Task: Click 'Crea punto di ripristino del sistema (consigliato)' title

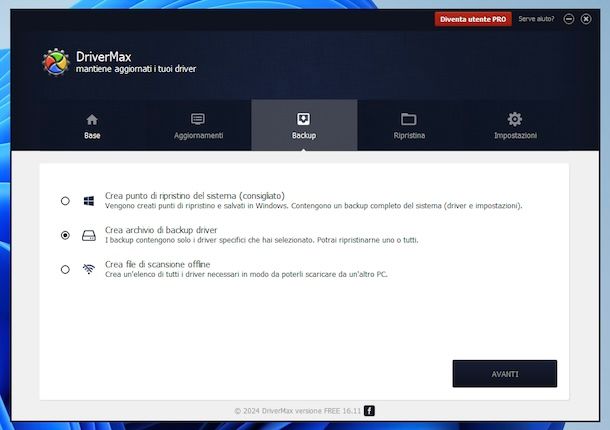Action: pos(195,196)
